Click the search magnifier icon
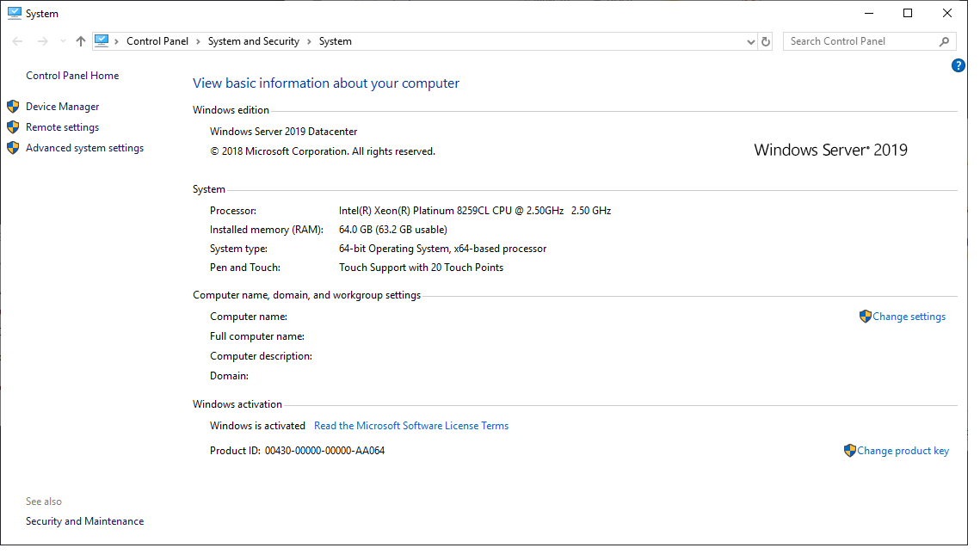980x554 pixels. (x=944, y=41)
